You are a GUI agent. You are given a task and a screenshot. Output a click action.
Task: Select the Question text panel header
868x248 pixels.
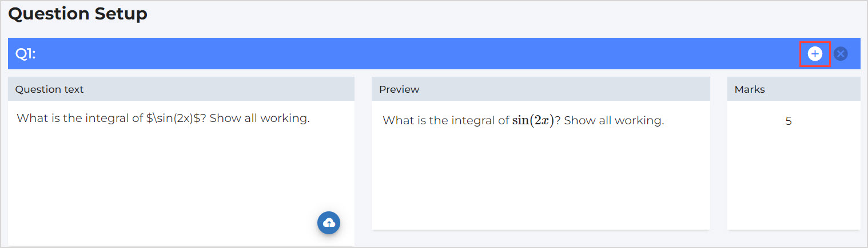click(50, 89)
